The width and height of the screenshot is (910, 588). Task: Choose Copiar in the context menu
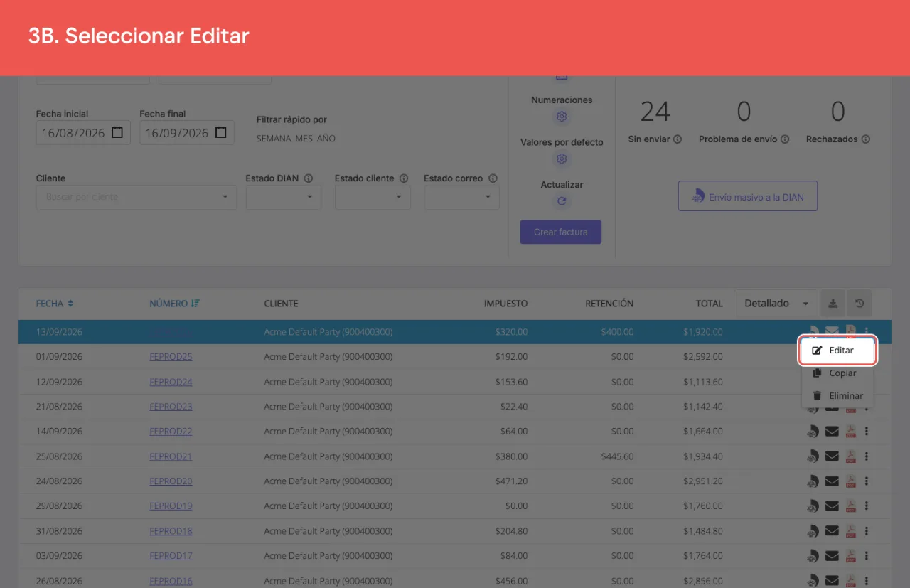point(838,373)
